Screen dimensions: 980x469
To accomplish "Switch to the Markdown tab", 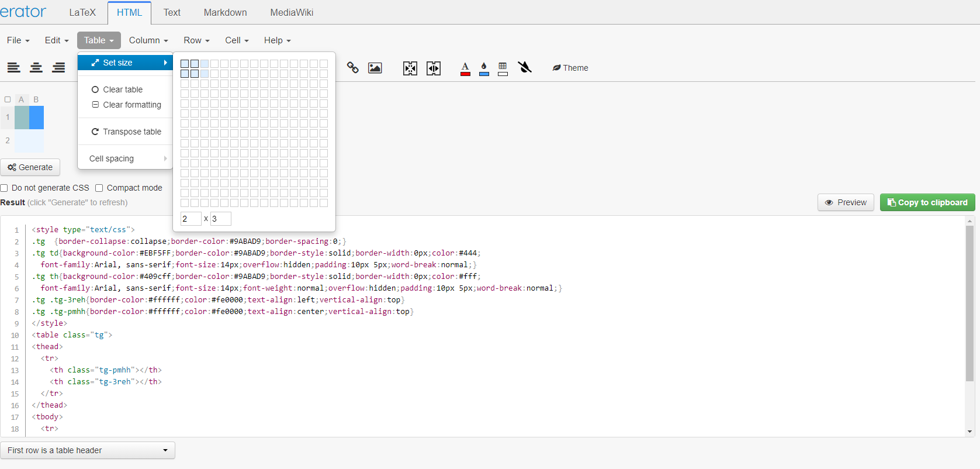I will [225, 12].
